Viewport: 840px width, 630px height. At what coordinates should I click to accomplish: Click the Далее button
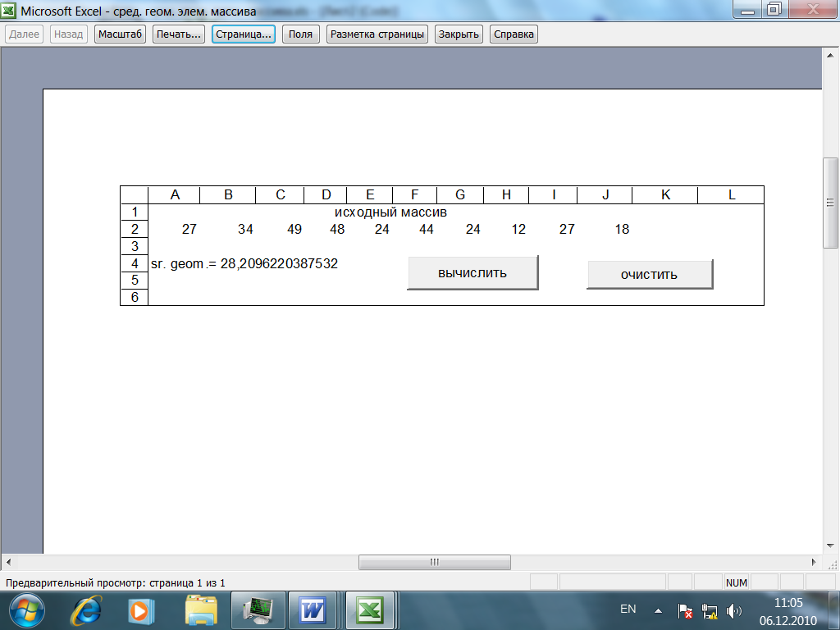coord(24,34)
